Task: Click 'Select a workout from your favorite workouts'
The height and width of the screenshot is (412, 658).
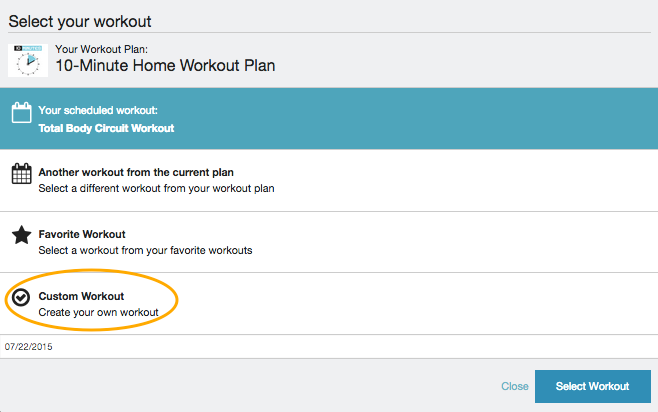Action: 145,250
